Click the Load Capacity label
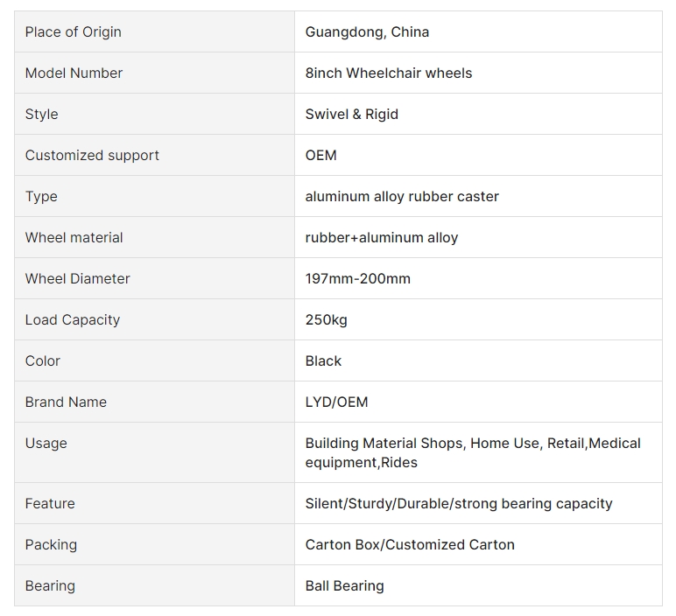This screenshot has height=616, width=676. coord(73,319)
